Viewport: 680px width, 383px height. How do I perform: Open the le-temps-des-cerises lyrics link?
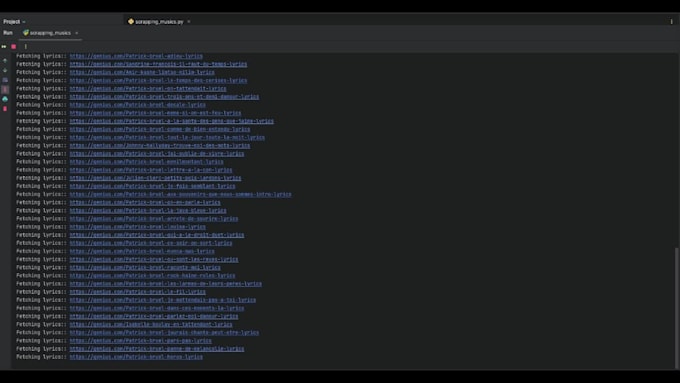click(x=158, y=80)
